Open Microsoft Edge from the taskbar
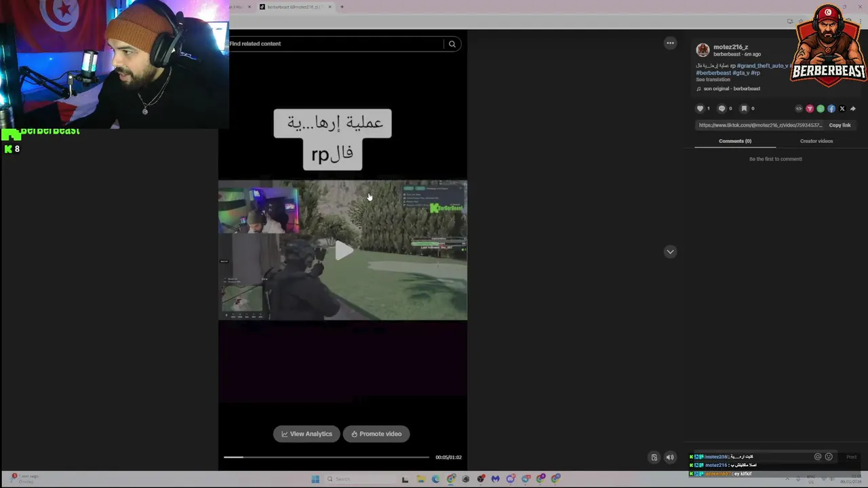This screenshot has width=868, height=488. point(435,479)
